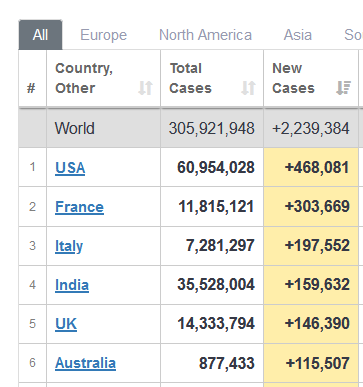This screenshot has width=363, height=387.
Task: Switch to the North America tab
Action: pyautogui.click(x=205, y=35)
